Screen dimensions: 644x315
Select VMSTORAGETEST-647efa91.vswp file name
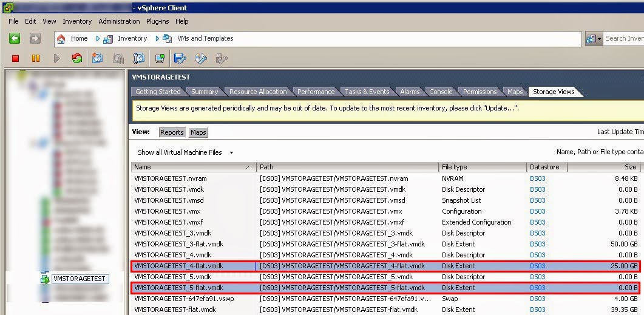[184, 299]
